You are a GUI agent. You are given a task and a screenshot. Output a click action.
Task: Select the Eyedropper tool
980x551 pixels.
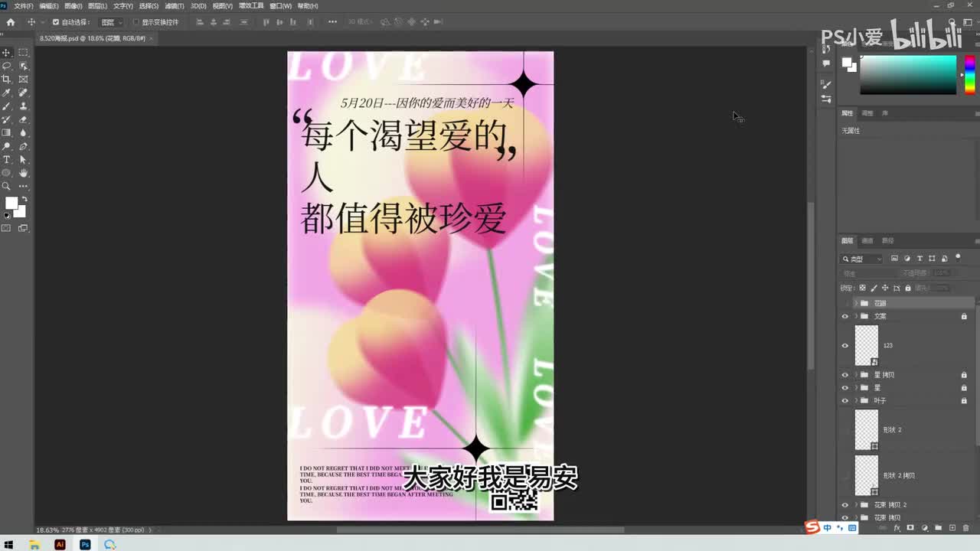coord(7,93)
